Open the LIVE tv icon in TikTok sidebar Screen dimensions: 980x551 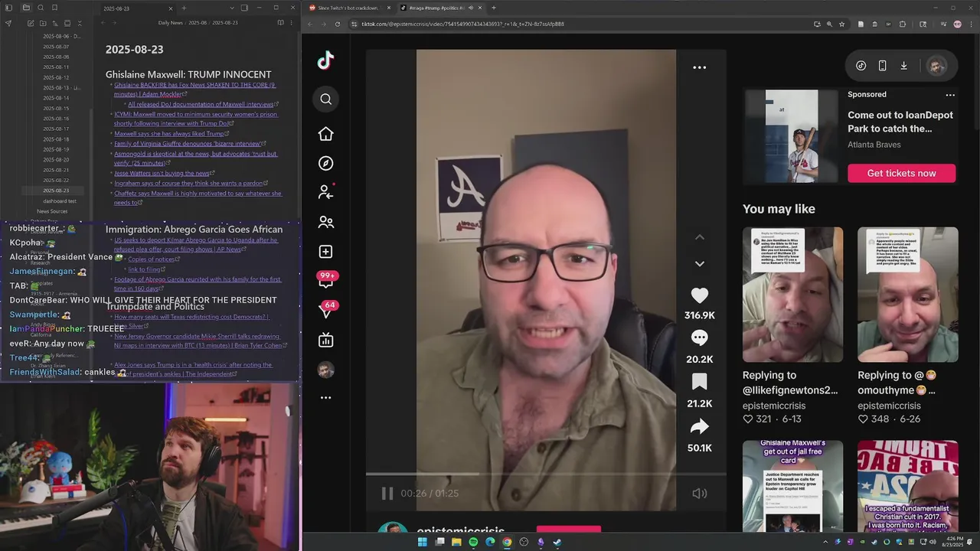(326, 340)
